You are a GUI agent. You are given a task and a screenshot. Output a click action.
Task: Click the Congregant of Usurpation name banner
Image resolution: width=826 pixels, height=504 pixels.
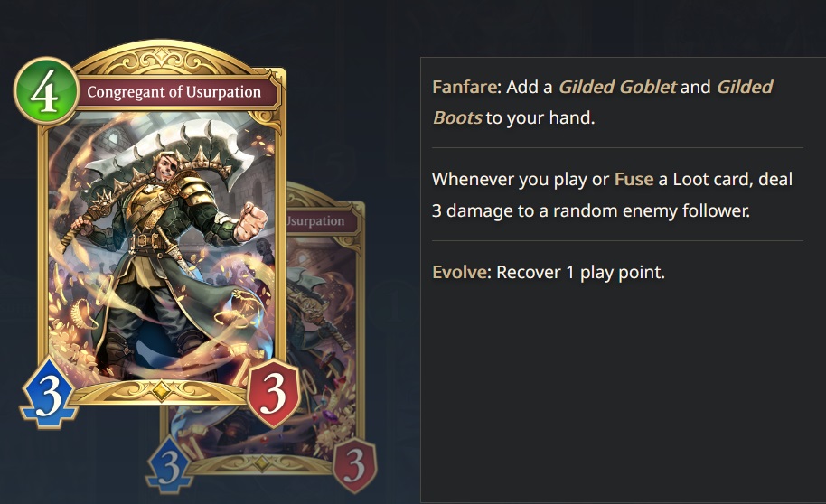pyautogui.click(x=174, y=92)
